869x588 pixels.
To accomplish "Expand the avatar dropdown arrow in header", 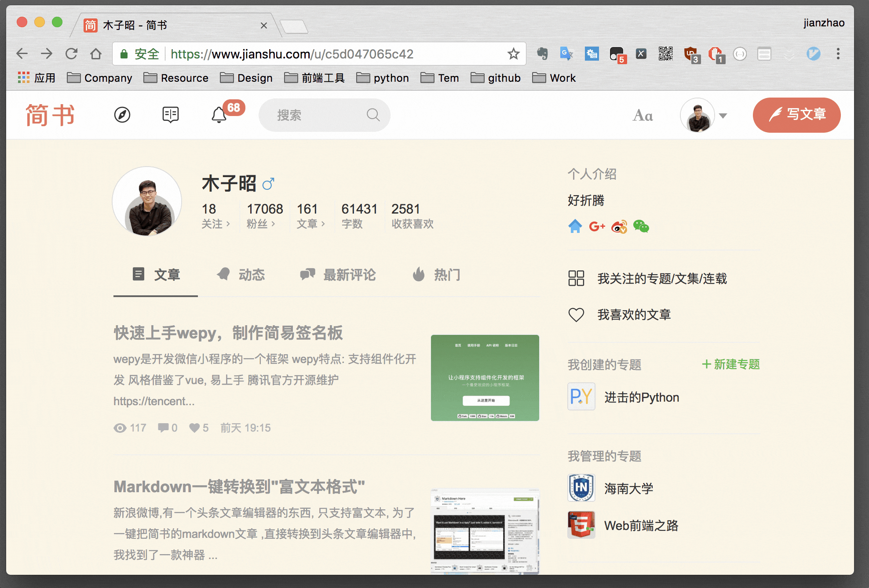I will tap(723, 116).
